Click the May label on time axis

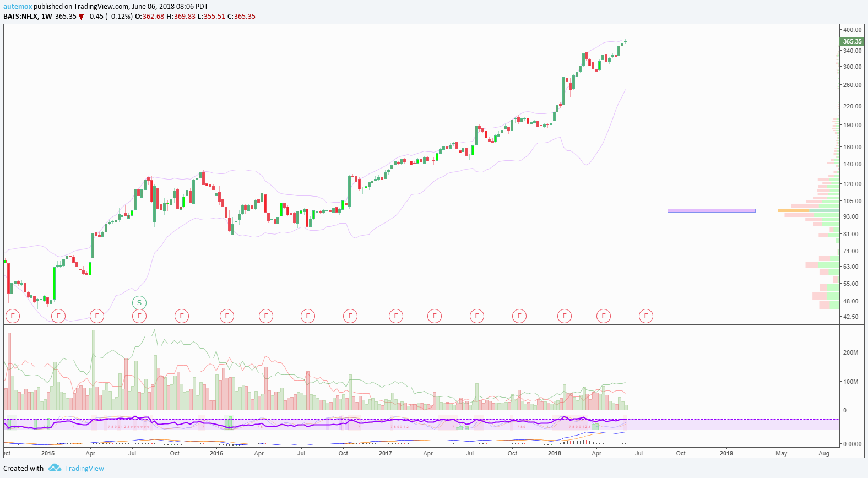[782, 453]
